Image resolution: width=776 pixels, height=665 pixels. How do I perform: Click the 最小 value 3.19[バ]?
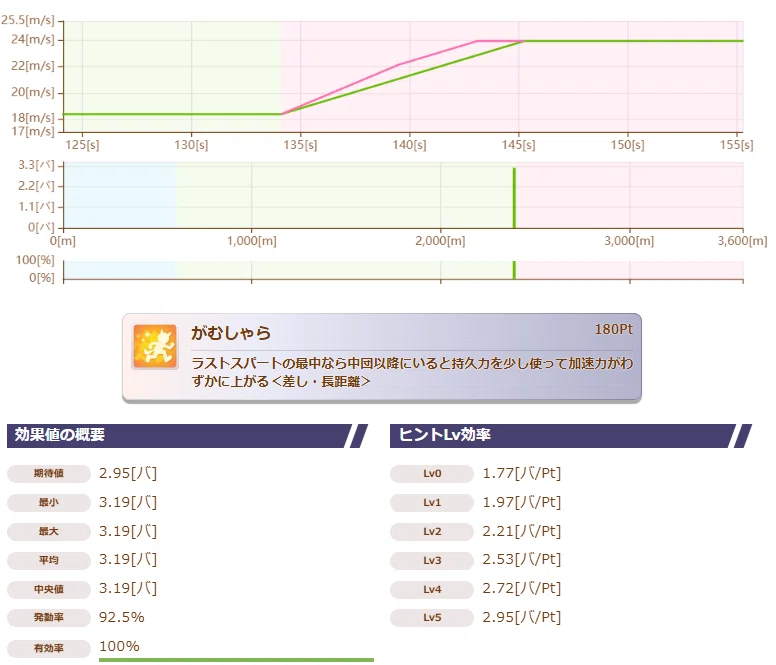(128, 503)
